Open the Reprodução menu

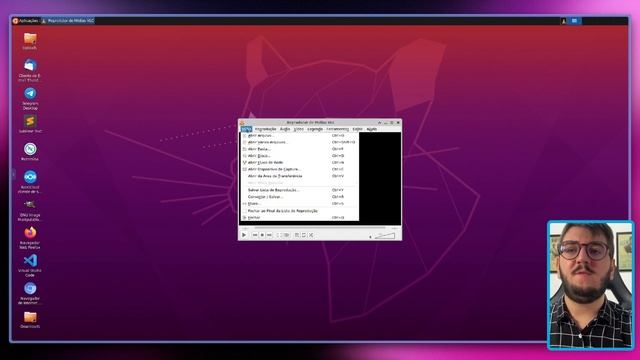coord(265,129)
